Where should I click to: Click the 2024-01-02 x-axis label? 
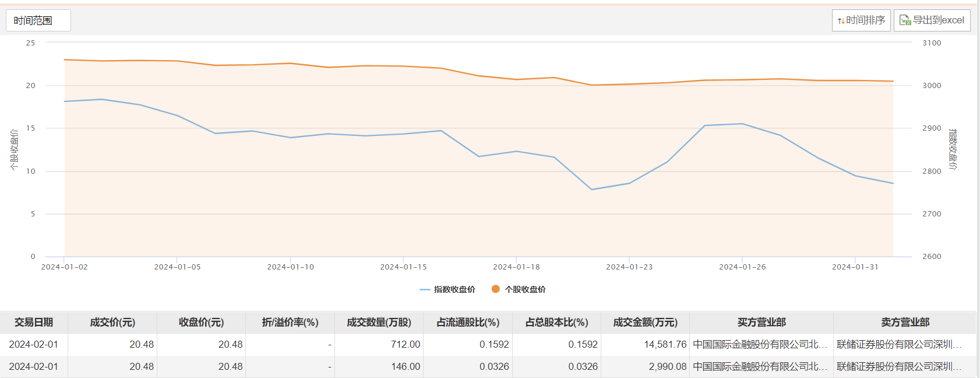(x=64, y=267)
